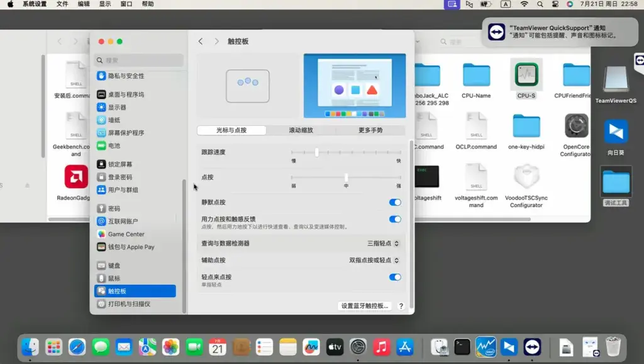Click the trackpad gesture preview video

(x=355, y=86)
